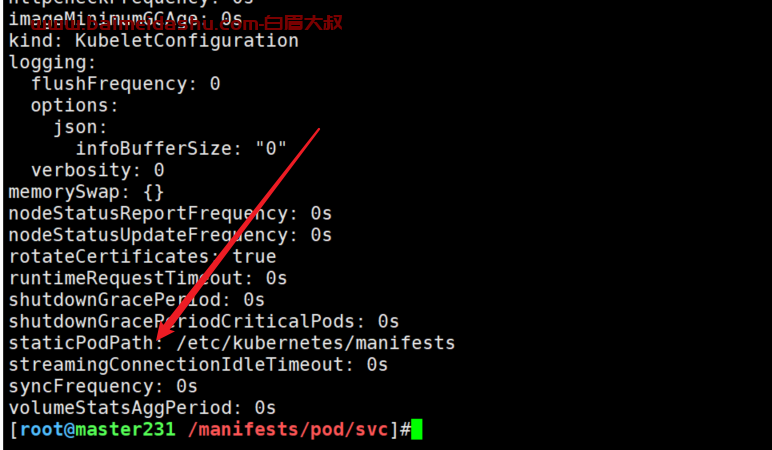This screenshot has width=772, height=450.
Task: Click the /manifests/pod/svc path in prompt
Action: (x=288, y=430)
